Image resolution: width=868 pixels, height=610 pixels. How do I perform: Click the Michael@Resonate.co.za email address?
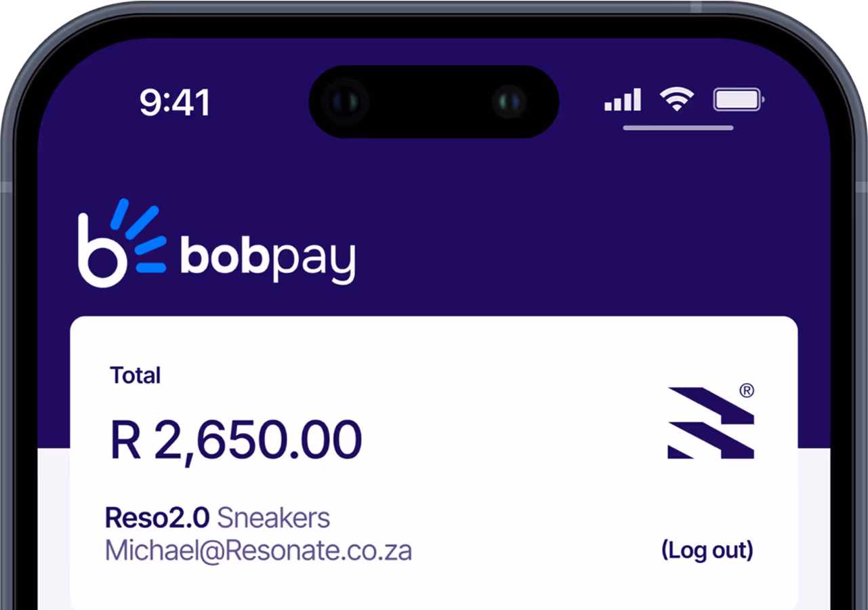[258, 550]
